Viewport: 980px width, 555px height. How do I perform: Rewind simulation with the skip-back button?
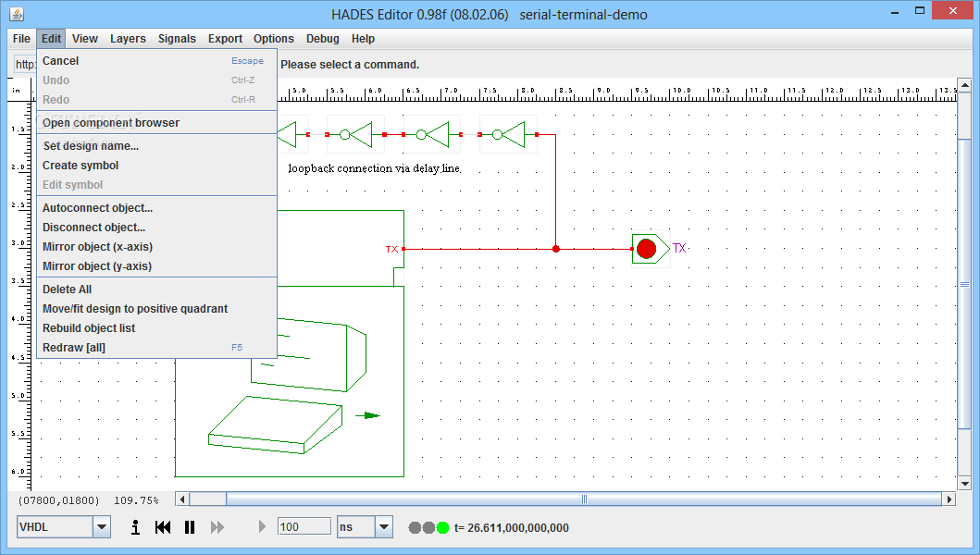[163, 527]
